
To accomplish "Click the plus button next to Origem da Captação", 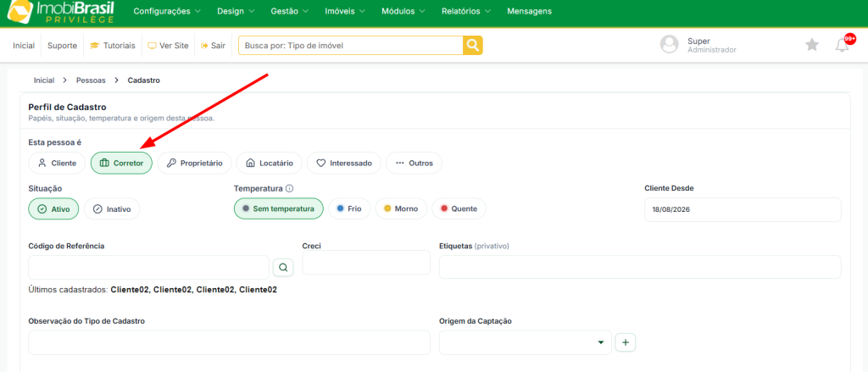I will click(626, 342).
